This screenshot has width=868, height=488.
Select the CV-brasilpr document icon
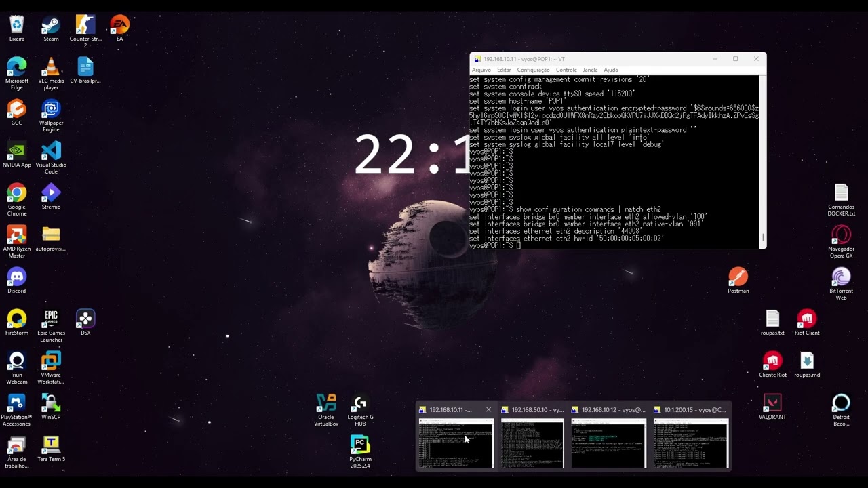pyautogui.click(x=85, y=70)
